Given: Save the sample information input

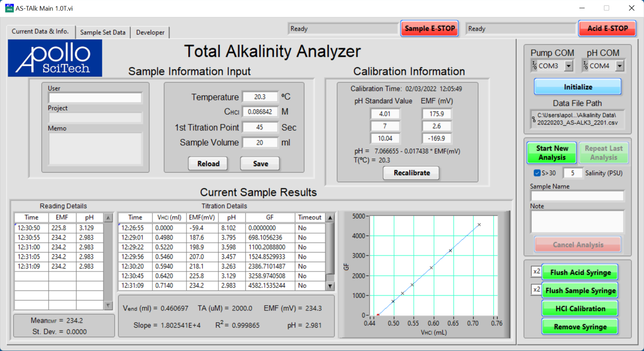Looking at the screenshot, I should pos(260,163).
